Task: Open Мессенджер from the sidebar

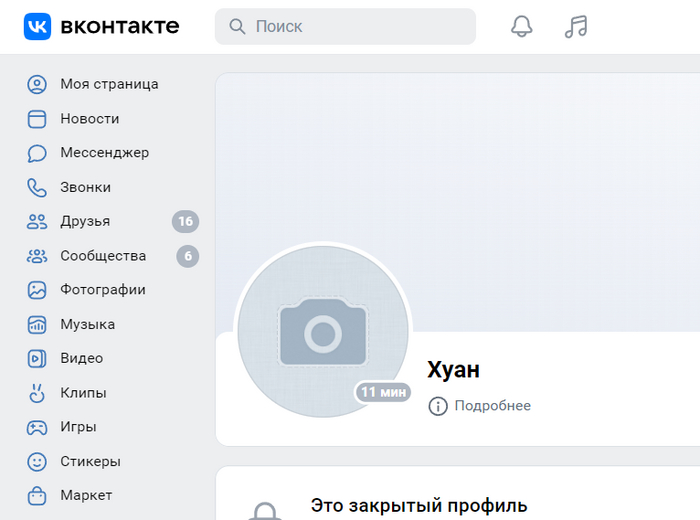Action: [x=105, y=153]
